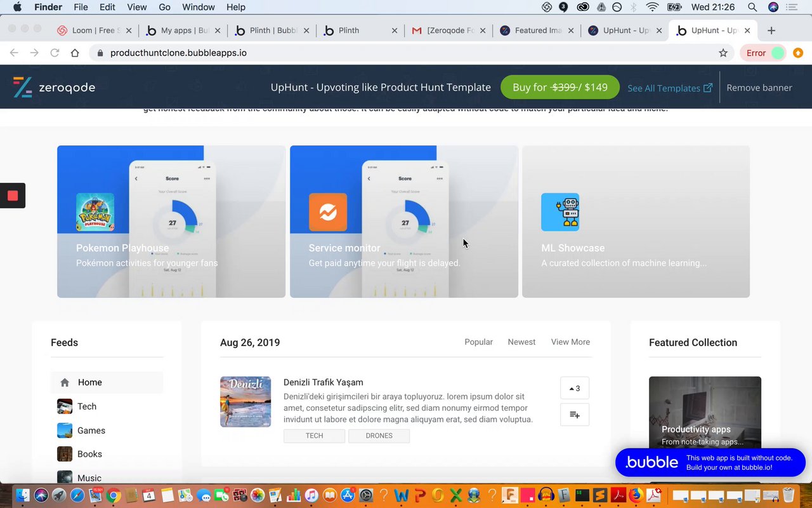Select the Home feed

[107, 382]
